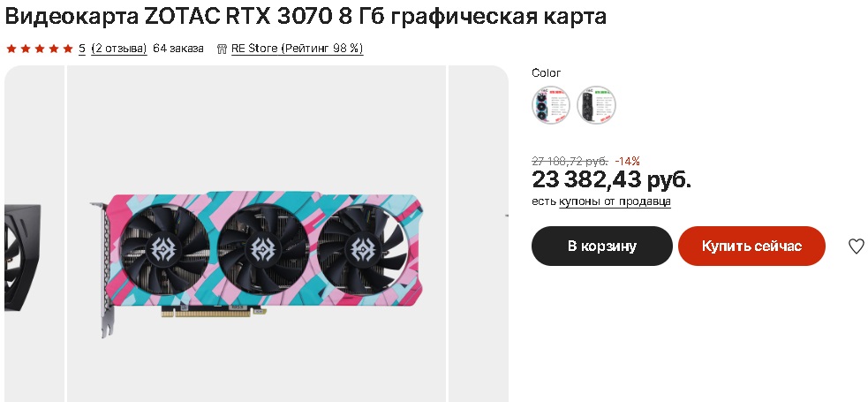Click the product title text
The width and height of the screenshot is (868, 402).
(306, 17)
